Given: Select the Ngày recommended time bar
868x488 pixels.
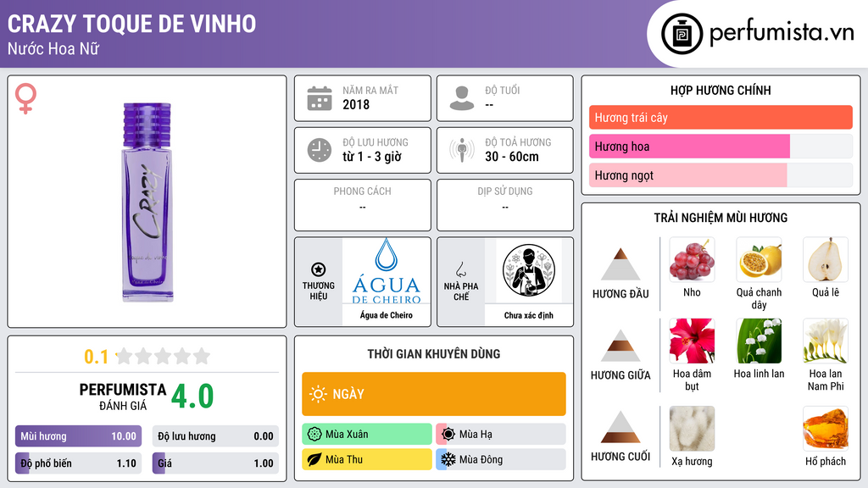Looking at the screenshot, I should point(434,394).
